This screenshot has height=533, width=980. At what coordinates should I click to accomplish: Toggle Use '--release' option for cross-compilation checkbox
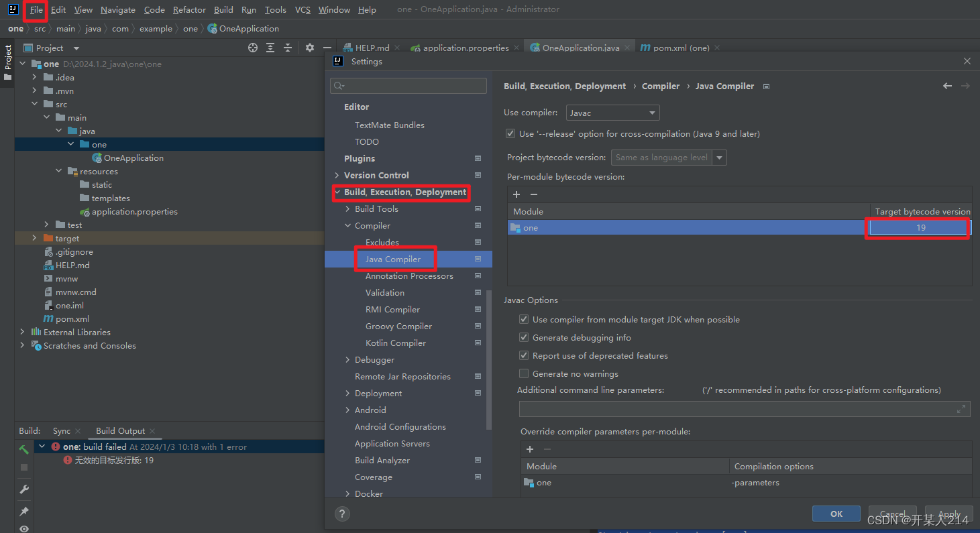pos(511,134)
